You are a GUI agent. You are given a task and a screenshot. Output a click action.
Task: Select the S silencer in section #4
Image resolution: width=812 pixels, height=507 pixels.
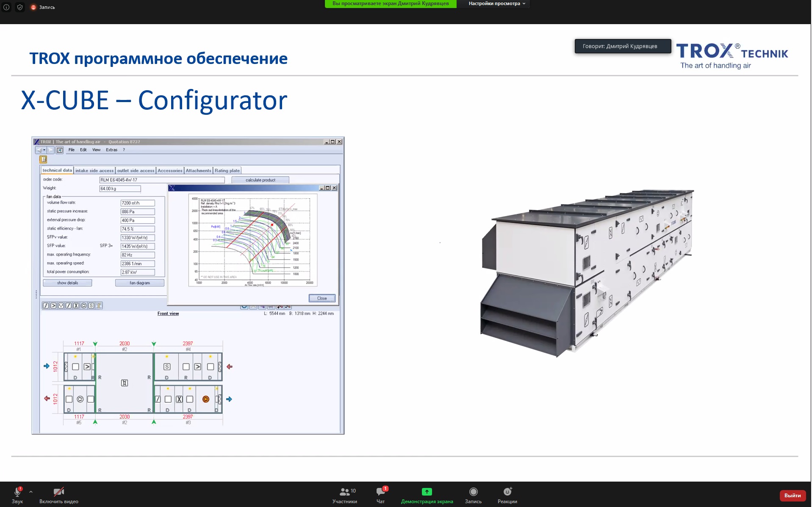click(x=167, y=367)
